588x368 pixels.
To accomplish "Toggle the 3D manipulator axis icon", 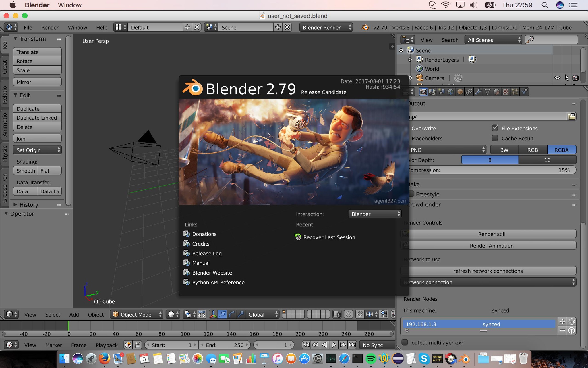I will point(213,314).
